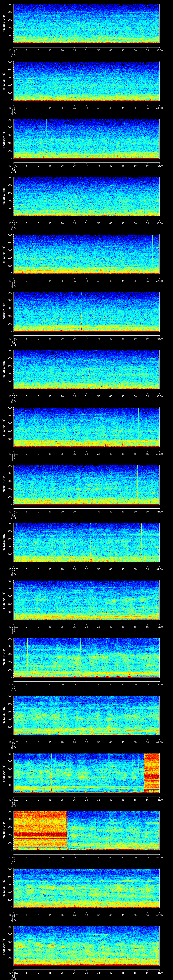Click the '30:00' end time label
The image size is (173, 980).
[160, 50]
